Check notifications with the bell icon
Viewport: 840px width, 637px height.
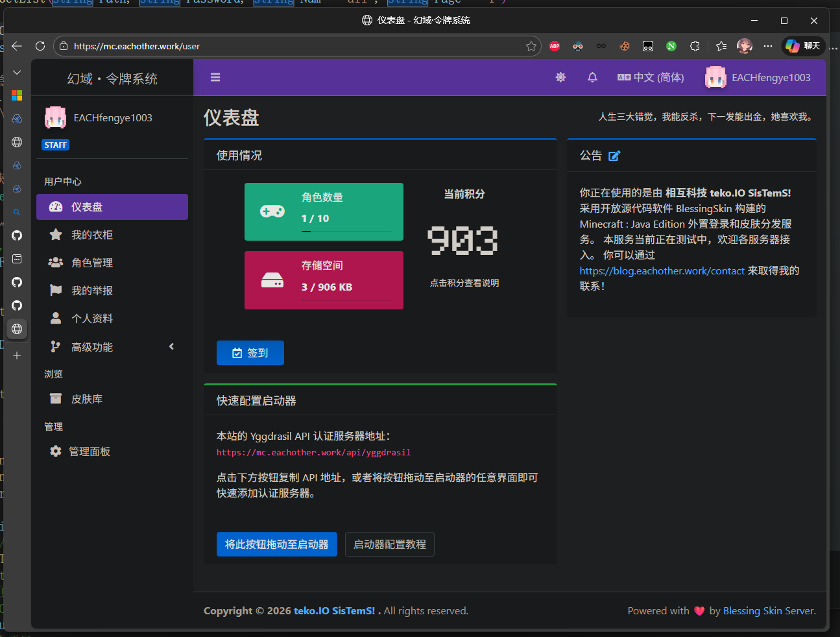[592, 77]
